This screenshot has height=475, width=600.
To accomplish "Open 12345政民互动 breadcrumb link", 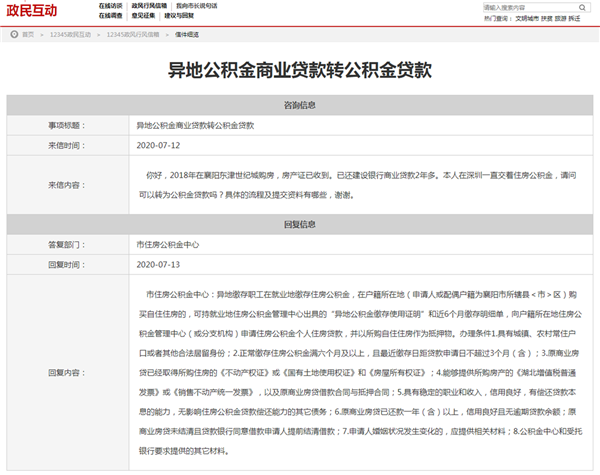I will [70, 34].
